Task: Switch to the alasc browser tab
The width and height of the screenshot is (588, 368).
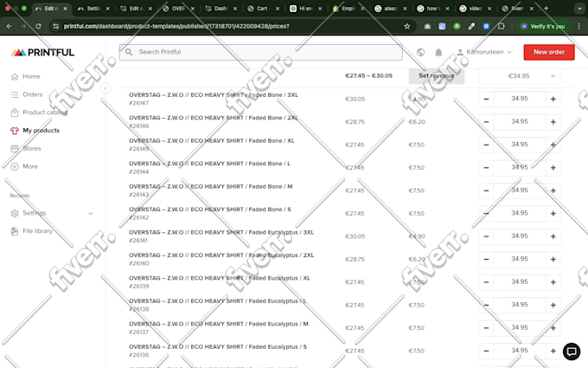Action: [390, 9]
